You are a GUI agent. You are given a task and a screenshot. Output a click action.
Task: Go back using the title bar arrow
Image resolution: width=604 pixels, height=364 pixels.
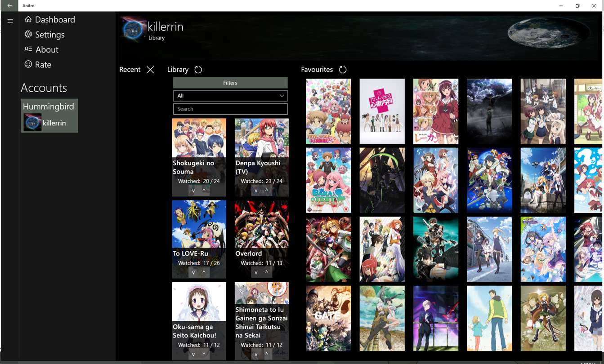click(9, 5)
